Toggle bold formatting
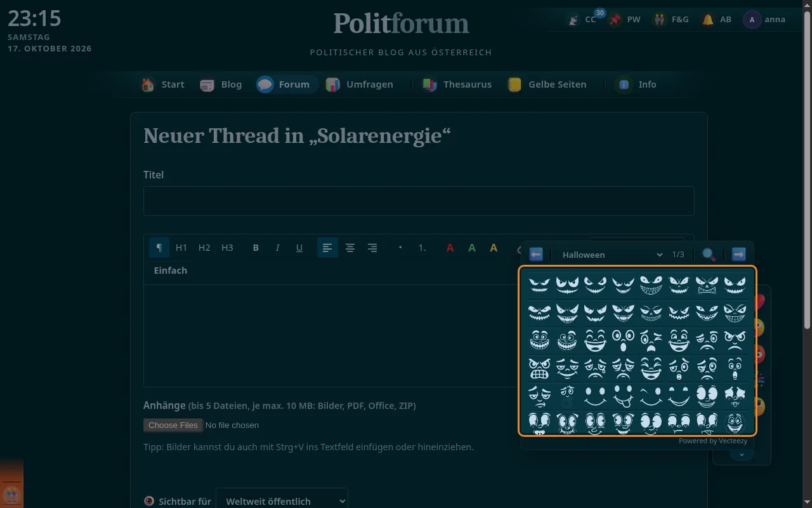This screenshot has width=812, height=508. click(256, 248)
